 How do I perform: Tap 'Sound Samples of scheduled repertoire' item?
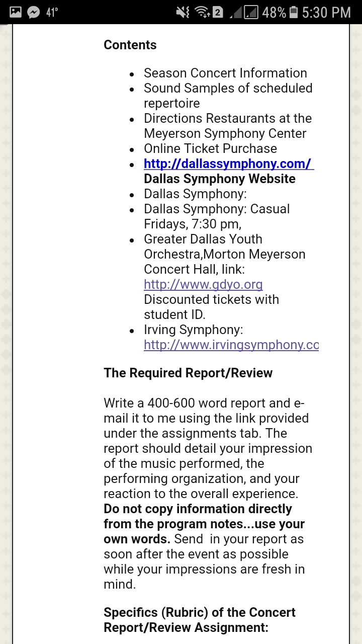(228, 96)
